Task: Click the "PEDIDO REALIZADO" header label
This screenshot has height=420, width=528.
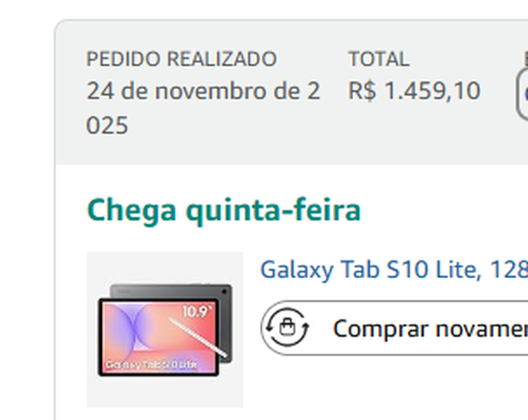Action: tap(181, 60)
